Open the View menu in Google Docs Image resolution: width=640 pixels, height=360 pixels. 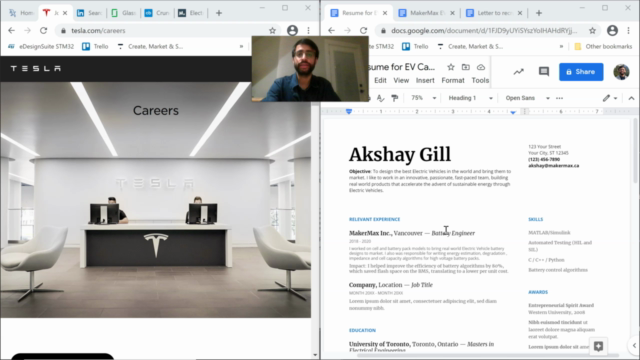point(401,80)
